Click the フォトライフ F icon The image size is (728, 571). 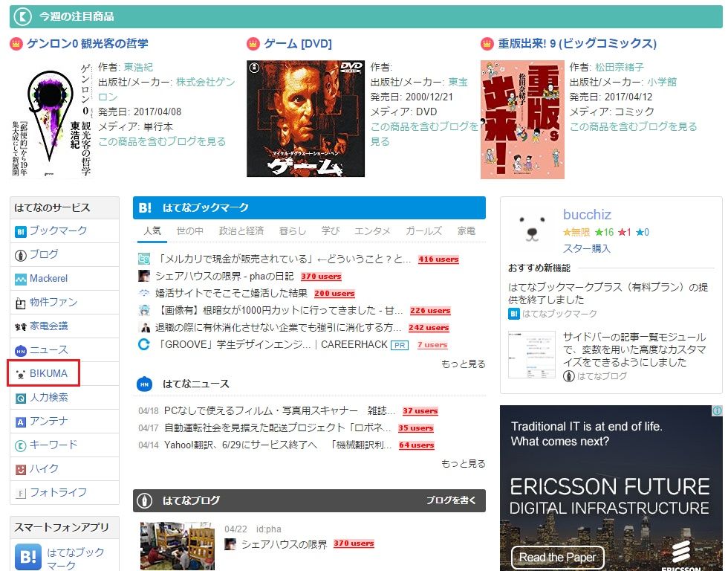pyautogui.click(x=21, y=493)
